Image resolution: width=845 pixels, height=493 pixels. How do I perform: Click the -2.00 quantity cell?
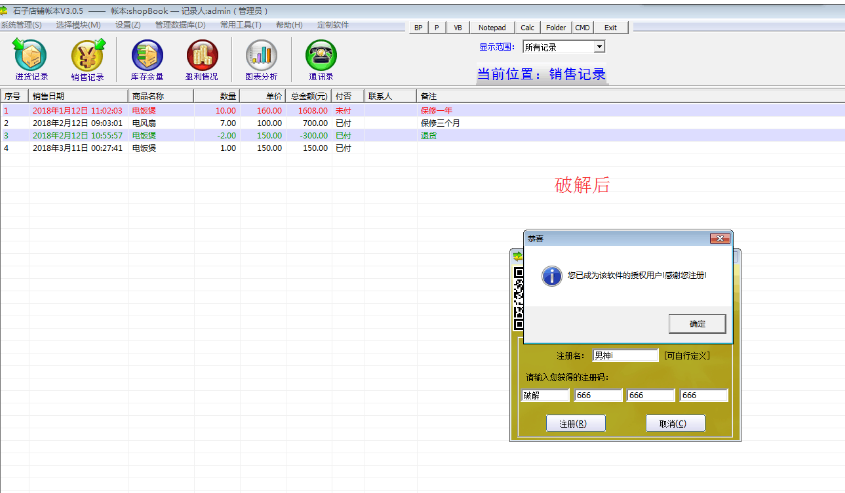(217, 135)
